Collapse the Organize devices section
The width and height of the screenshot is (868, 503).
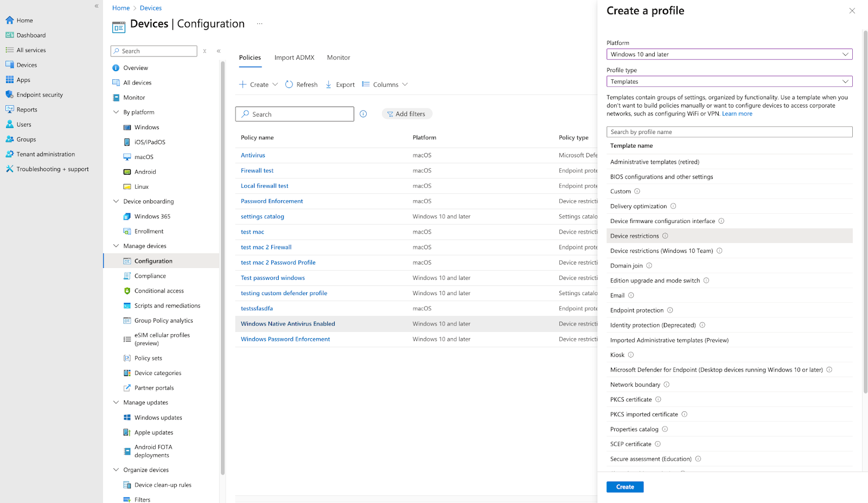coord(116,470)
